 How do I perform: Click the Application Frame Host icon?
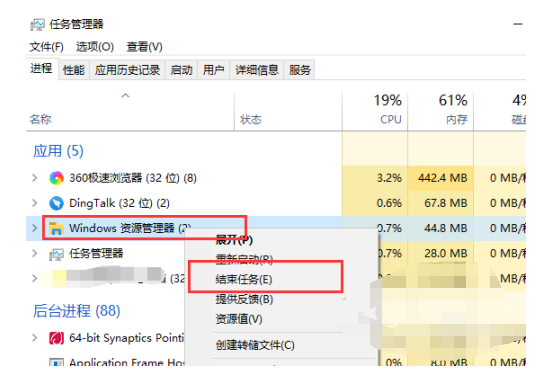(56, 362)
